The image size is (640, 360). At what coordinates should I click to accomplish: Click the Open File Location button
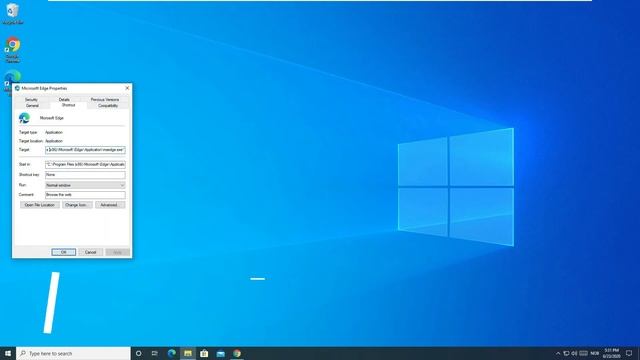click(40, 205)
